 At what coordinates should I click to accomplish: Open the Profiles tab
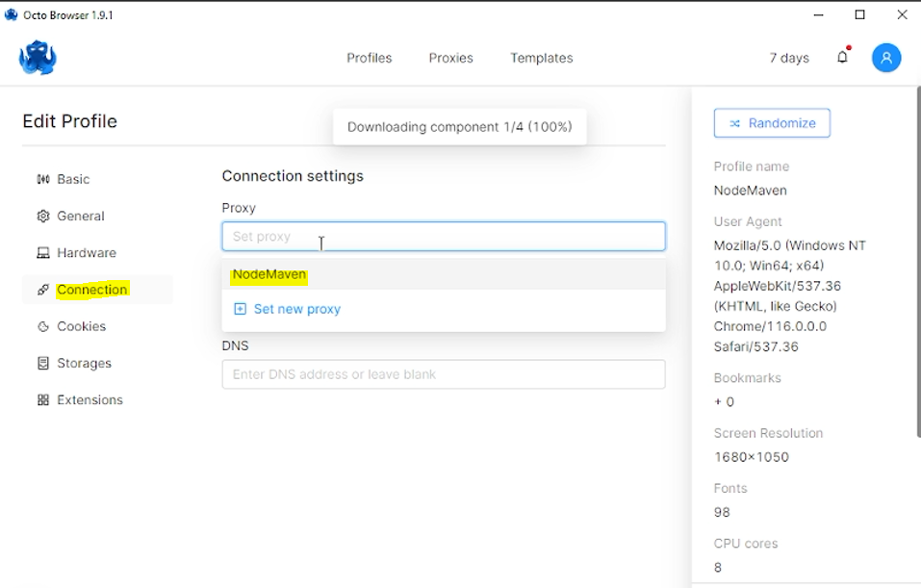coord(369,58)
